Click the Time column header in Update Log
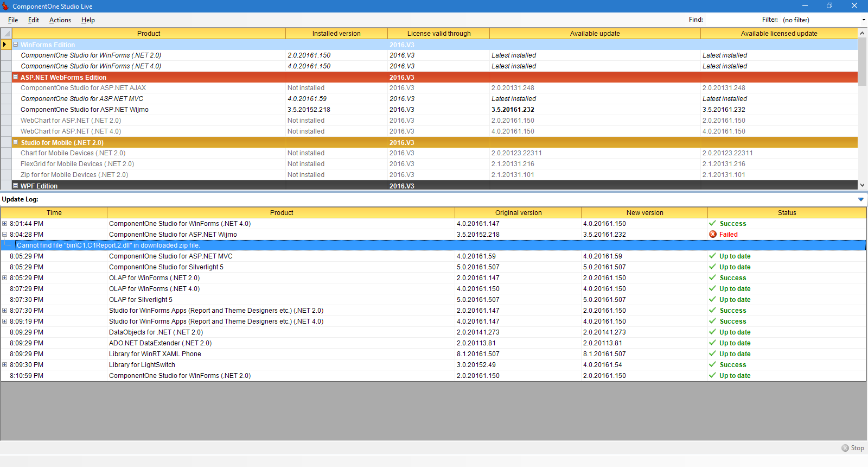The height and width of the screenshot is (467, 868). pyautogui.click(x=54, y=212)
